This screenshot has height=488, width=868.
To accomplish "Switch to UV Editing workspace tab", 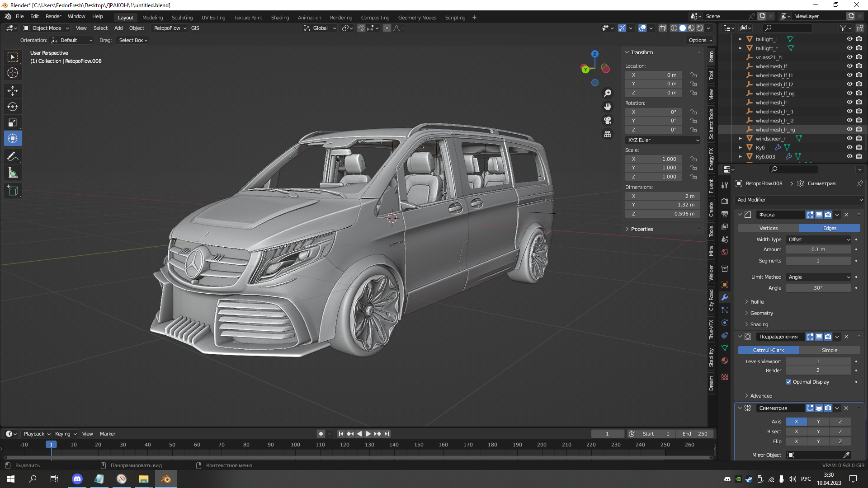I will [213, 18].
